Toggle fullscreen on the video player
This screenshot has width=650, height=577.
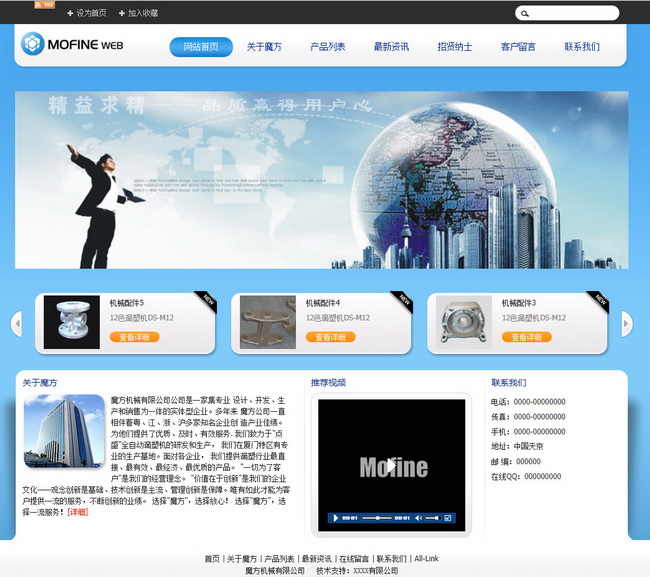click(448, 518)
